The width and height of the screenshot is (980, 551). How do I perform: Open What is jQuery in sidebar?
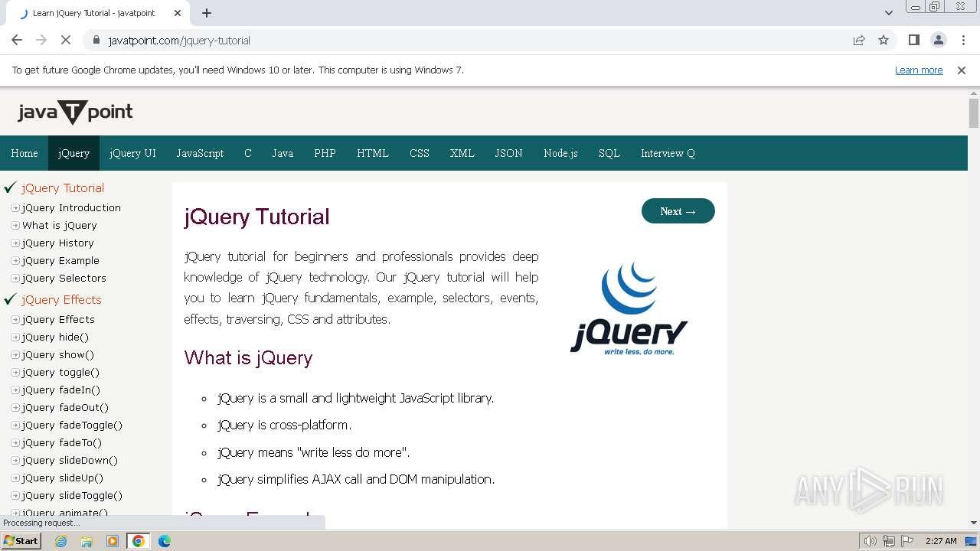click(x=60, y=225)
